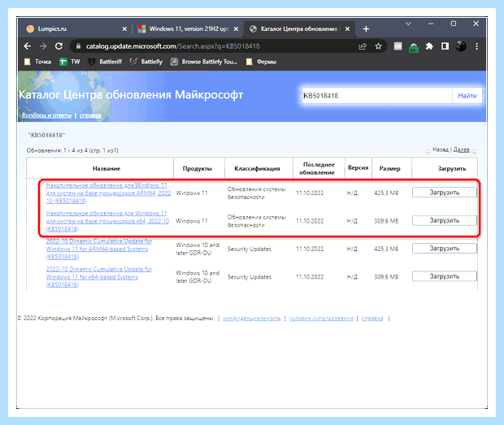The height and width of the screenshot is (425, 504).
Task: Click the Каталог Центра обновления Майкрософт title
Action: (131, 95)
